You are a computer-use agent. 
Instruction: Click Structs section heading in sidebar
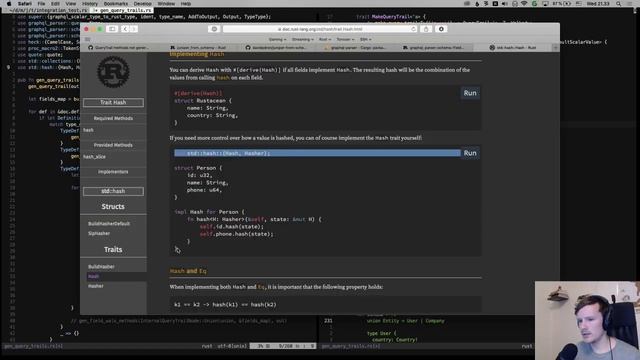[x=113, y=207]
